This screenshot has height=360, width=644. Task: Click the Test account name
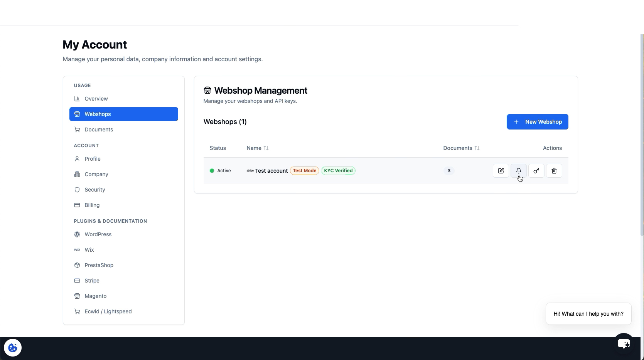(x=271, y=171)
